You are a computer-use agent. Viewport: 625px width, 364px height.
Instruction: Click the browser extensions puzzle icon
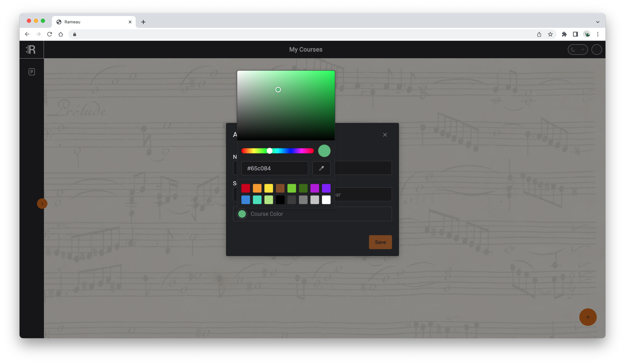[564, 34]
